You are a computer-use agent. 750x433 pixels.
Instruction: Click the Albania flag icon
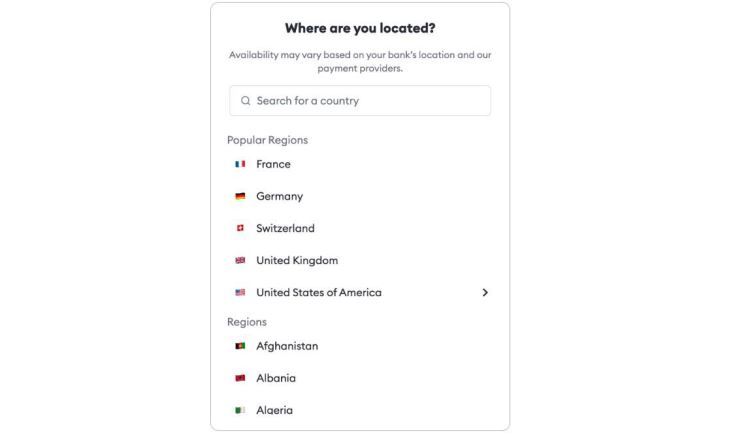[x=240, y=378]
